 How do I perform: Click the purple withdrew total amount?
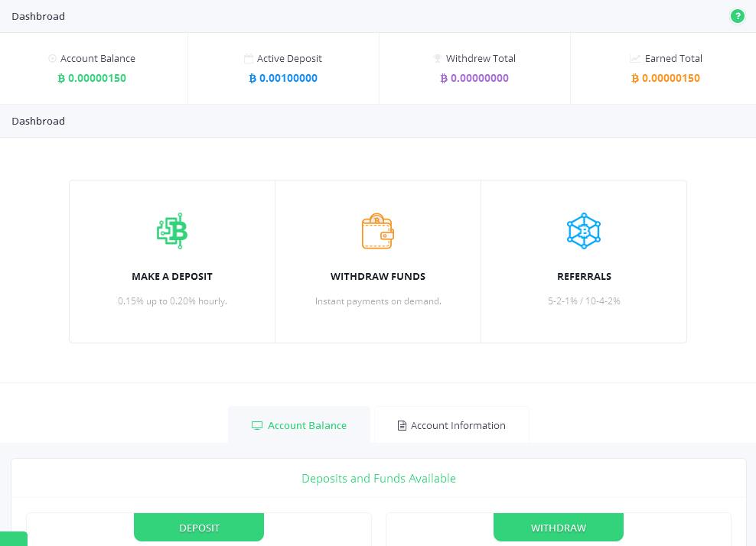tap(474, 78)
